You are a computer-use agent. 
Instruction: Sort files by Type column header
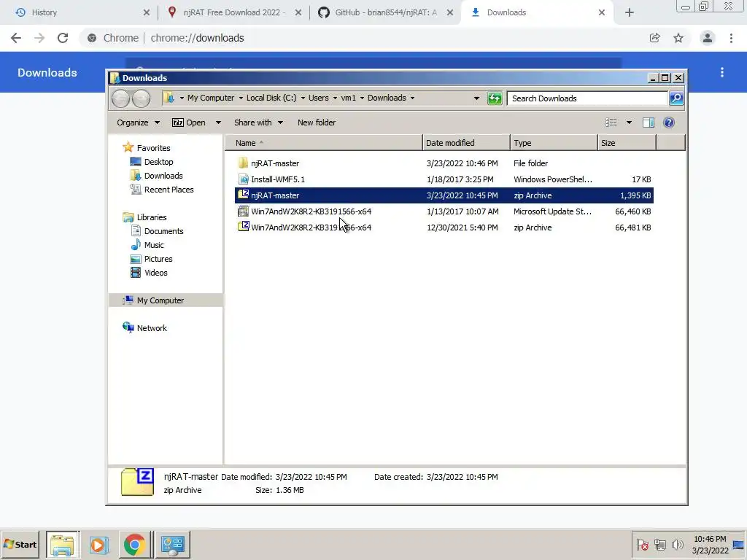(x=554, y=143)
